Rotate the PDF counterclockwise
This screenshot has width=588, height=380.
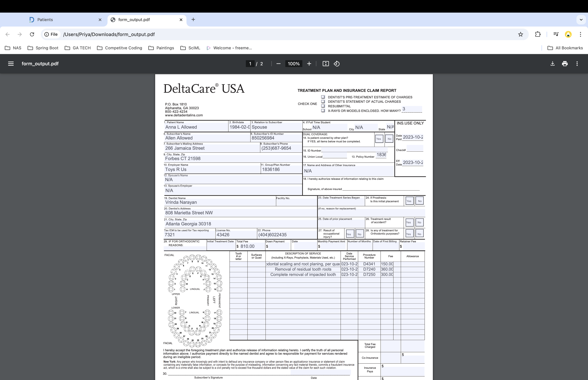[337, 64]
